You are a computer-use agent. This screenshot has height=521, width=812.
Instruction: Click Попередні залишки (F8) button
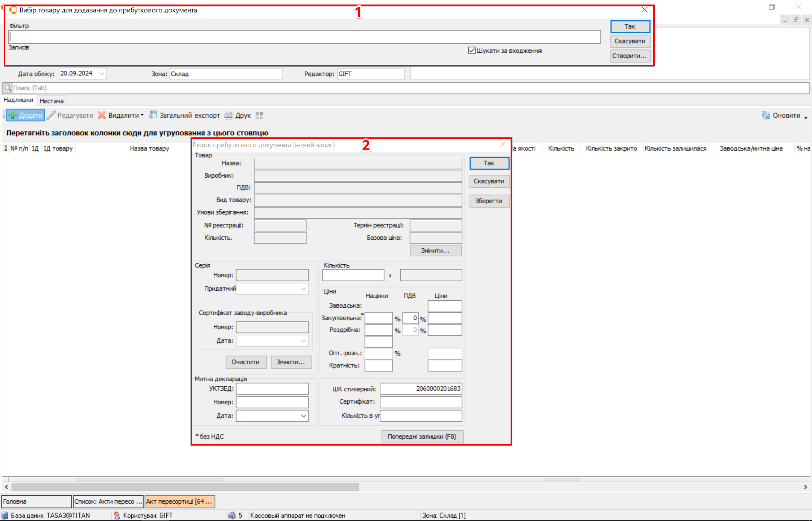coord(422,437)
